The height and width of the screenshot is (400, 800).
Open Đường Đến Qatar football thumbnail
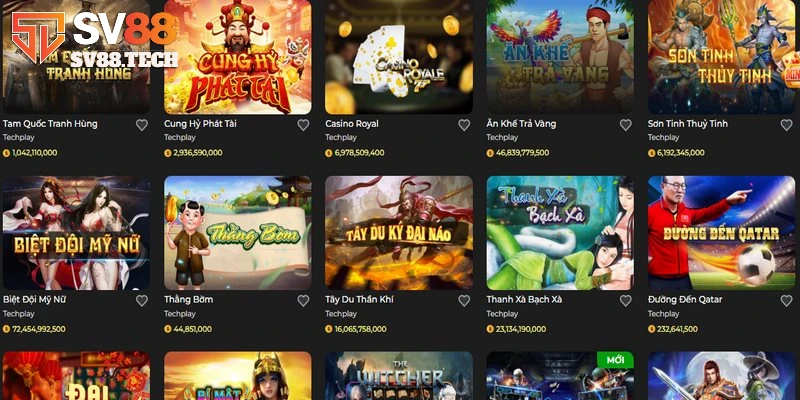pyautogui.click(x=721, y=233)
